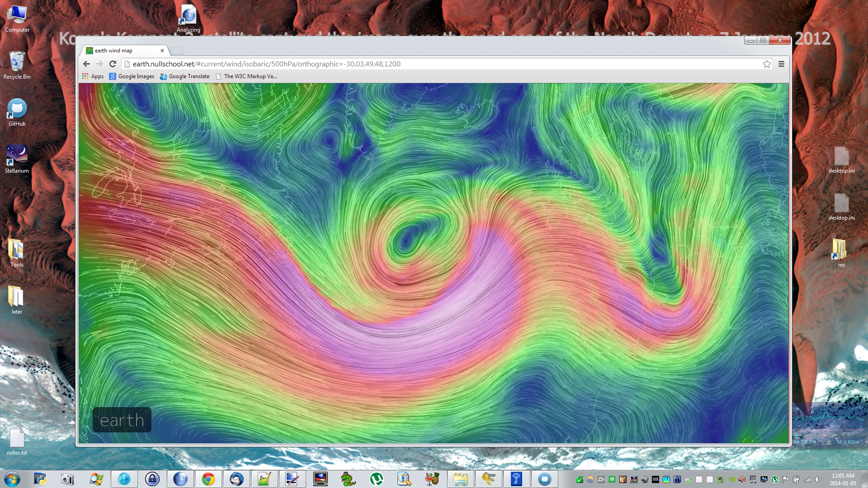Reload the earth wind map page

pyautogui.click(x=113, y=64)
